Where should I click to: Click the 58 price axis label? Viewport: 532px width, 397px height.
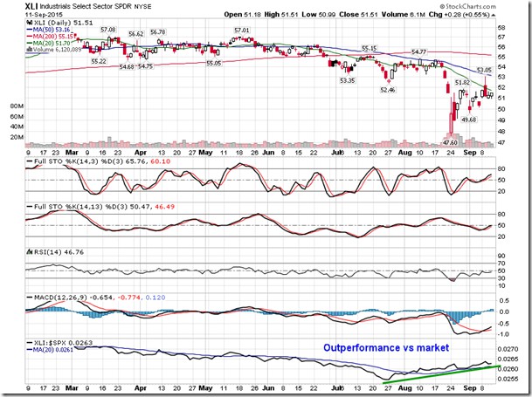(x=501, y=27)
